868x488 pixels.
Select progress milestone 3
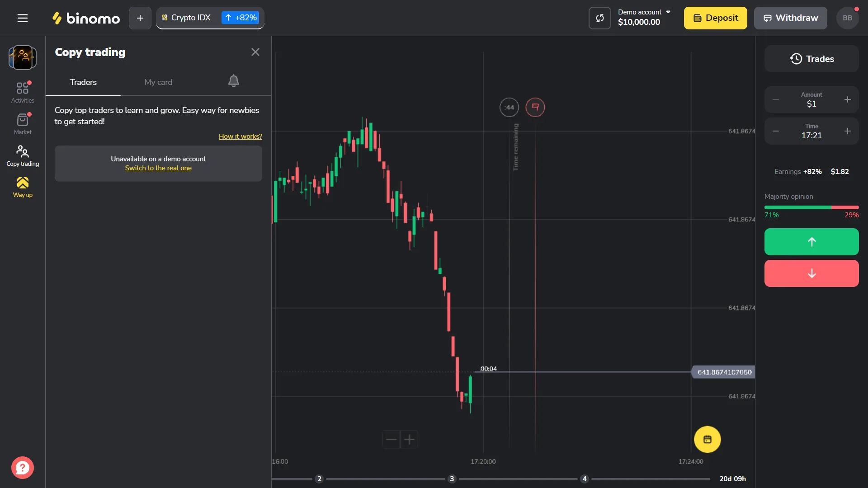[x=452, y=479]
